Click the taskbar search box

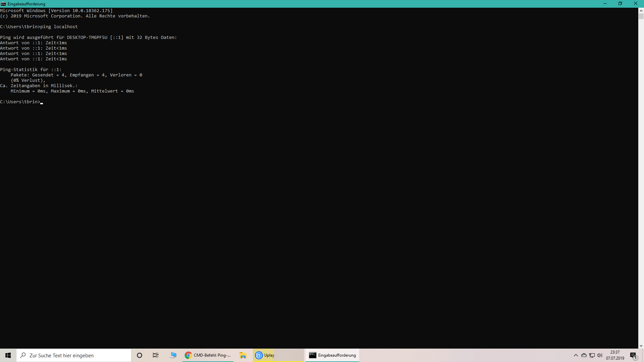click(74, 355)
